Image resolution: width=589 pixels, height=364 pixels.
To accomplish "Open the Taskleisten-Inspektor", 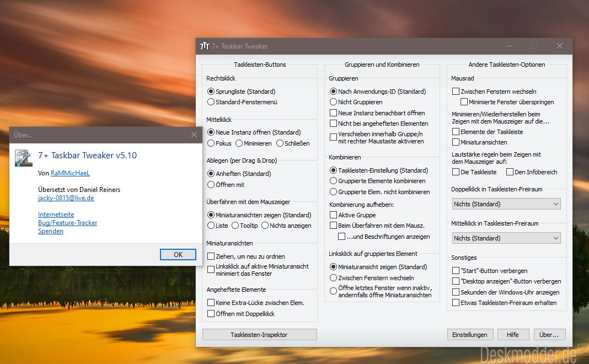I will pos(259,335).
